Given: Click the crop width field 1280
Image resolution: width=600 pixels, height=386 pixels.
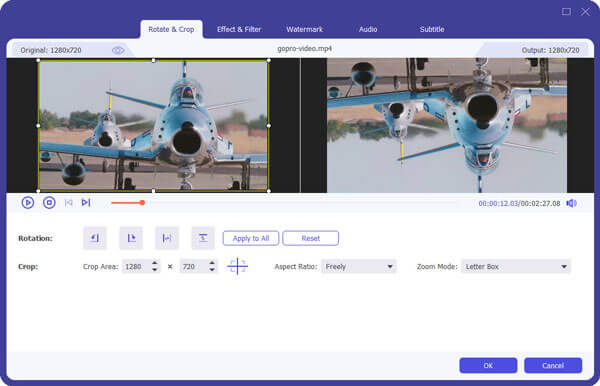Looking at the screenshot, I should point(136,267).
